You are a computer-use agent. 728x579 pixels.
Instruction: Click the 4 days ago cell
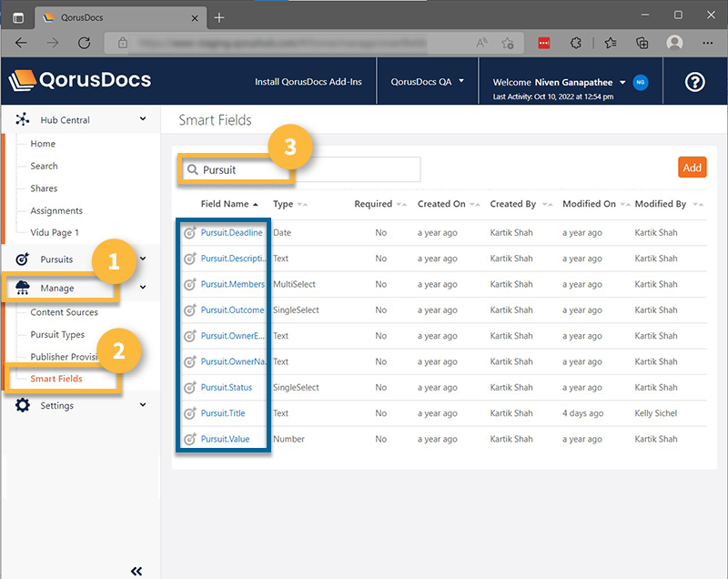click(x=582, y=413)
